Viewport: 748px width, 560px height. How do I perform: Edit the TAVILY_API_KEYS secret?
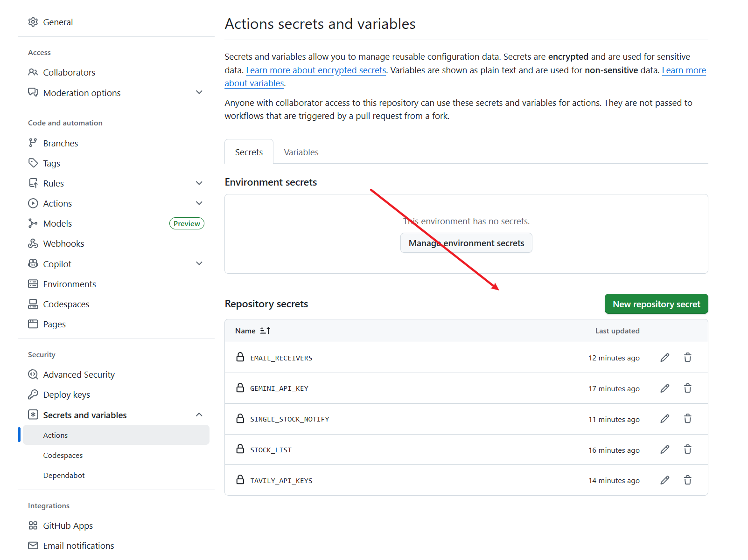(x=664, y=480)
